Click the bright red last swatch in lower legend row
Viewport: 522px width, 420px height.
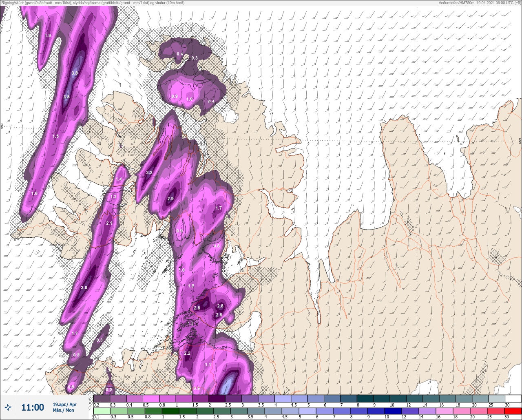point(513,411)
